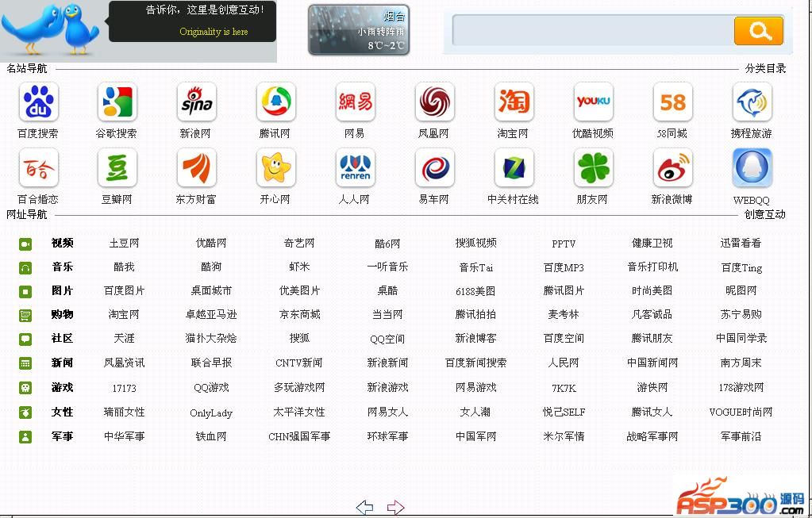Click the Yantai weather widget
Screen dimensions: 812x518
(x=359, y=30)
